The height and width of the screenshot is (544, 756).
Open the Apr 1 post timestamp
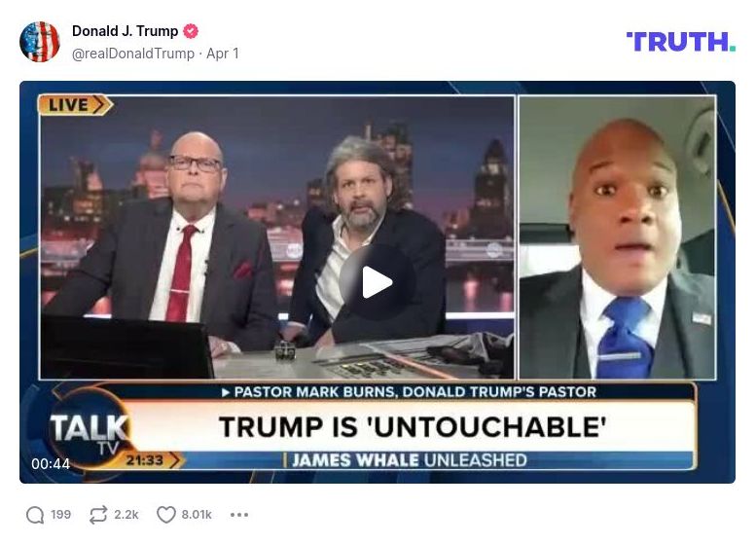[223, 54]
